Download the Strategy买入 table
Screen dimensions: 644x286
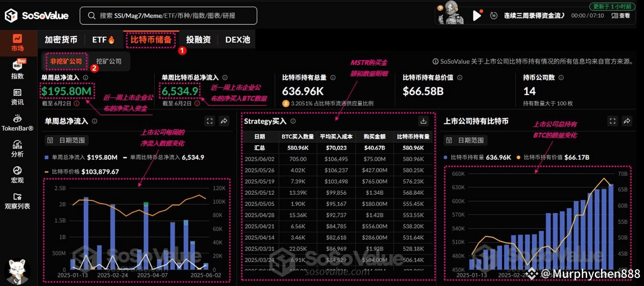(x=423, y=121)
